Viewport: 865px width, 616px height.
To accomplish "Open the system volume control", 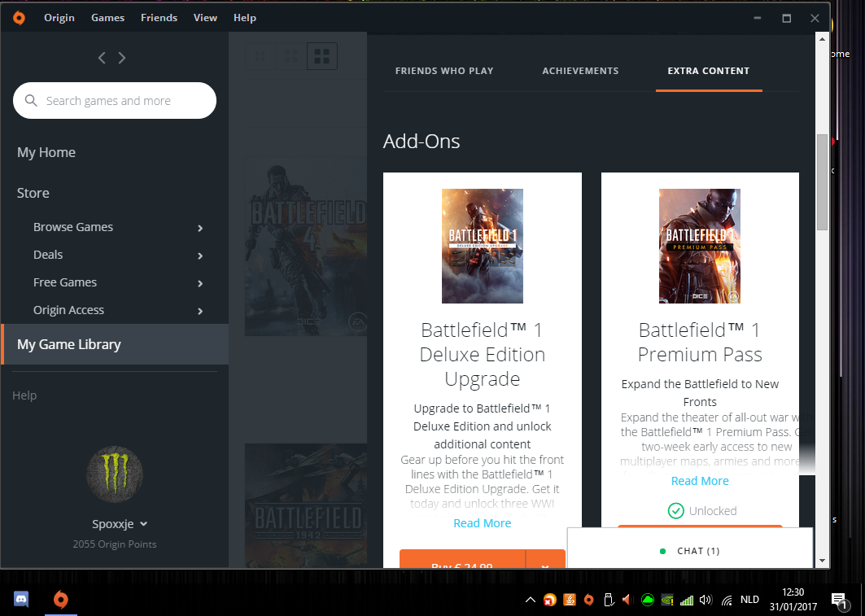I will click(706, 600).
